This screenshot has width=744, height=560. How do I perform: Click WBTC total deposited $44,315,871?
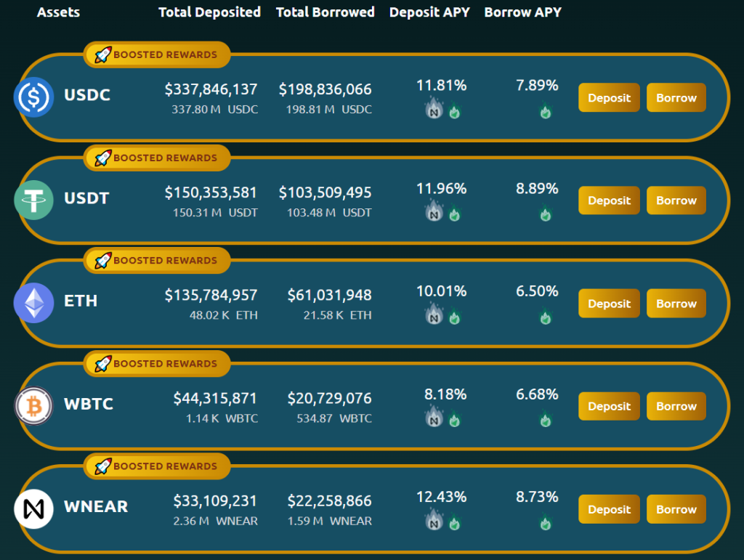(x=215, y=398)
